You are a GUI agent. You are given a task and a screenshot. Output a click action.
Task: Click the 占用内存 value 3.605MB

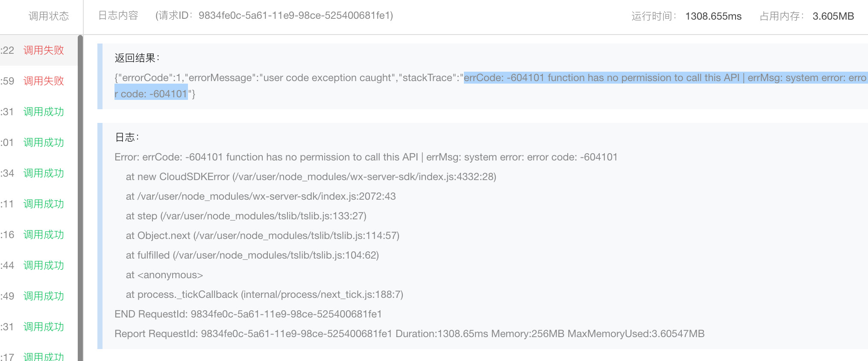point(833,16)
